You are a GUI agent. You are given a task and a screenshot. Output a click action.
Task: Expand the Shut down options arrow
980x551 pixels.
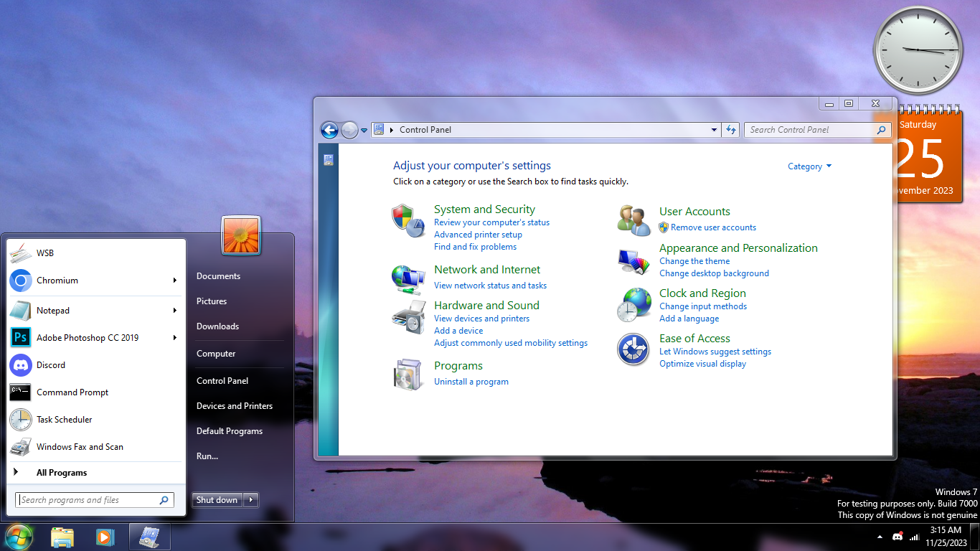pos(250,500)
